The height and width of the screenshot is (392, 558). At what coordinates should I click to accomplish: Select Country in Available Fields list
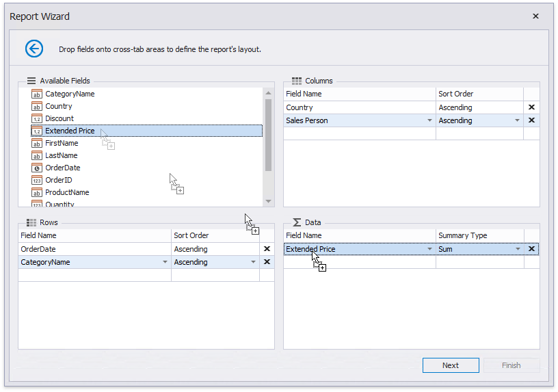coord(59,106)
